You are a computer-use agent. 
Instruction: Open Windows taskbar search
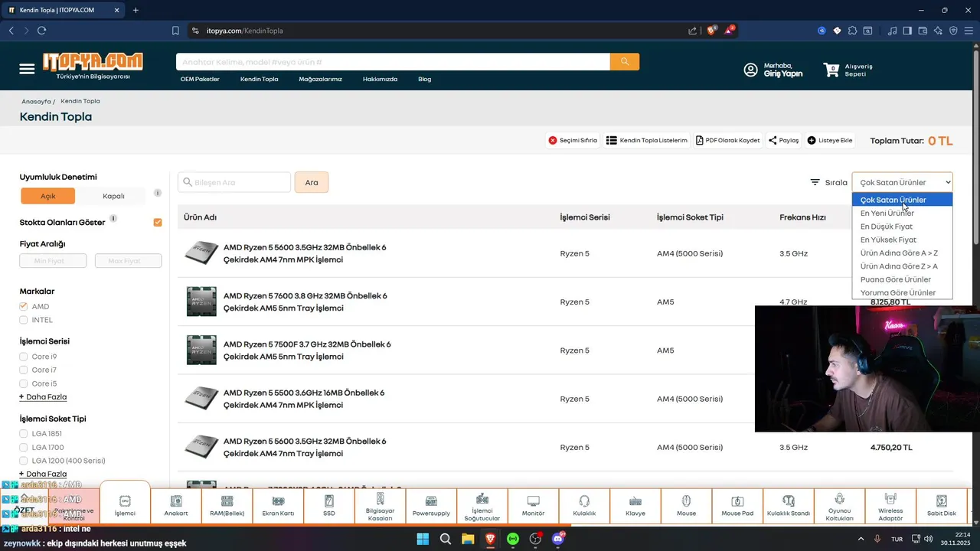[446, 539]
